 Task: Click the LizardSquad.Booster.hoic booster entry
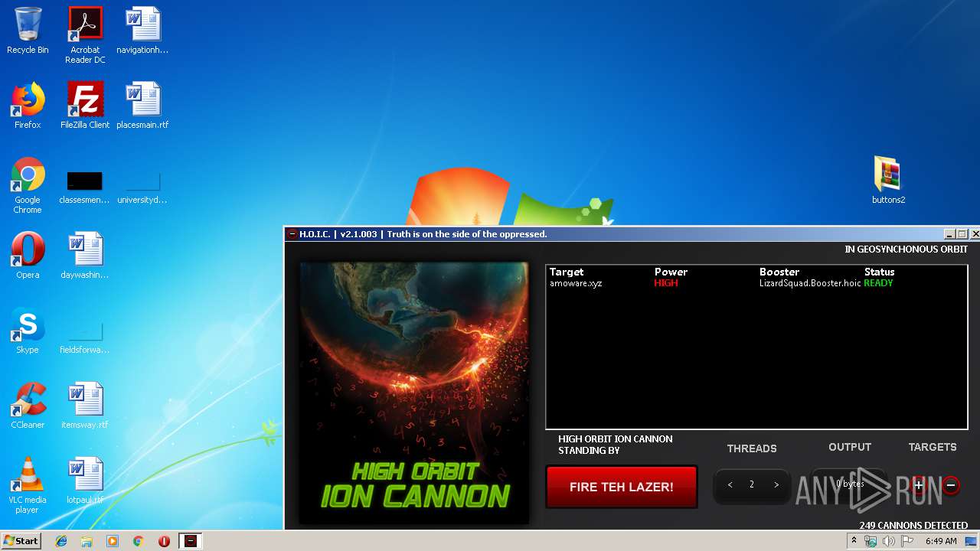pyautogui.click(x=810, y=283)
